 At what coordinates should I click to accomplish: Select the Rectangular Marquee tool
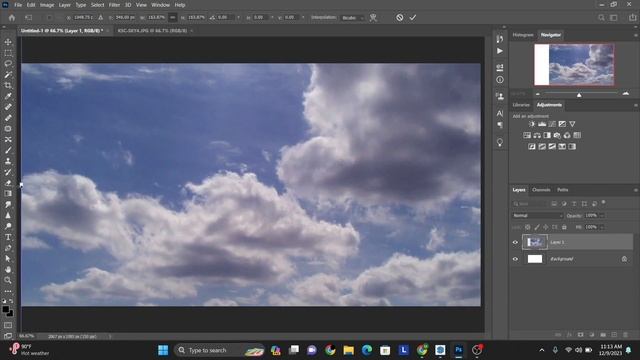pyautogui.click(x=8, y=53)
